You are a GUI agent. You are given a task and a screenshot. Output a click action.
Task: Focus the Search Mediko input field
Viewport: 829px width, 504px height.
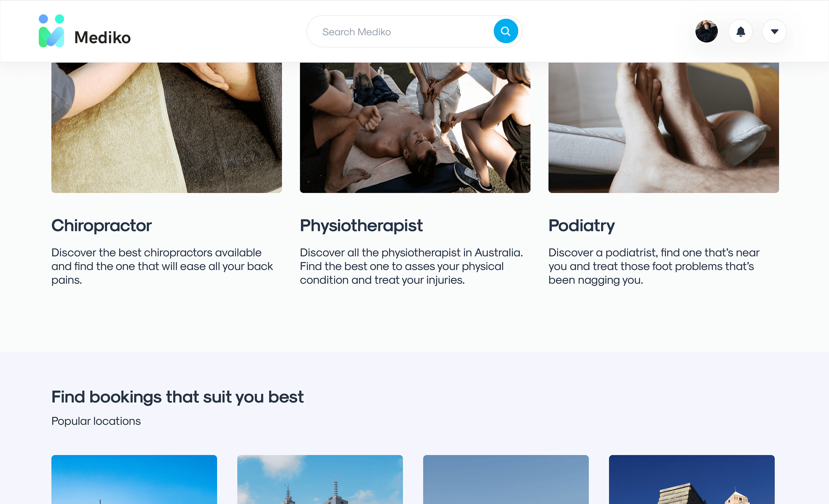[401, 32]
